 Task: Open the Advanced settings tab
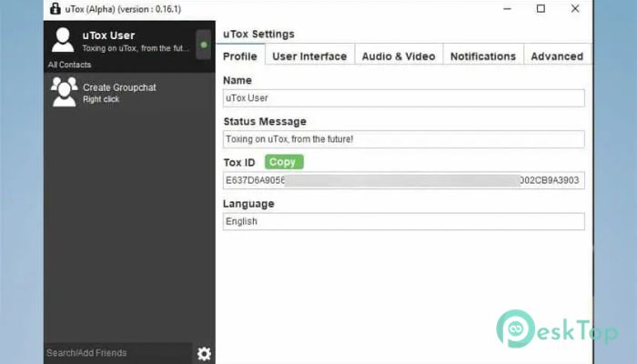coord(557,56)
